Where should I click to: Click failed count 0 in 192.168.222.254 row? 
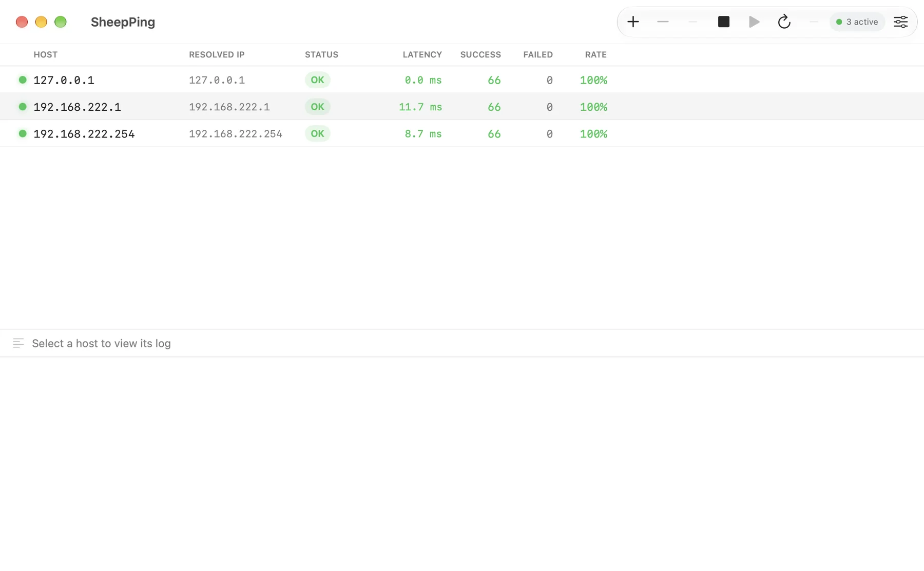[549, 133]
